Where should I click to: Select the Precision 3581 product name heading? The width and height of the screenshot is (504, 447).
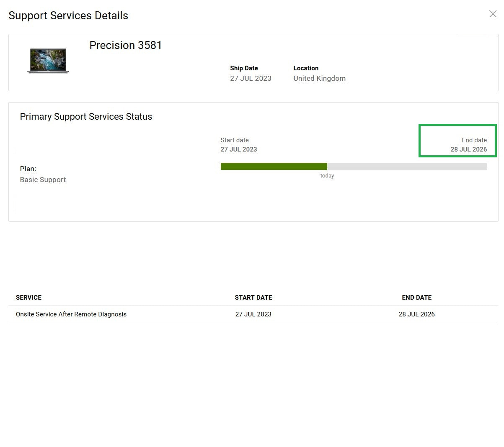point(125,45)
